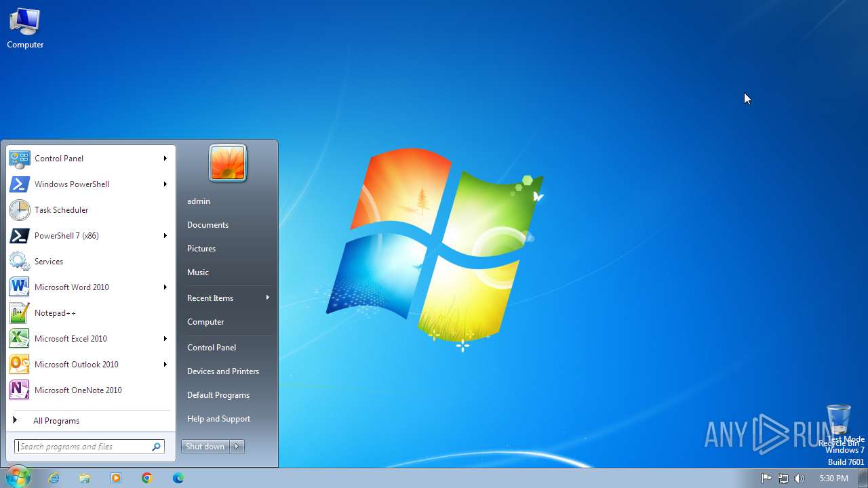Click the taskbar clock showing 5:30 PM
Viewport: 868px width, 488px height.
833,479
